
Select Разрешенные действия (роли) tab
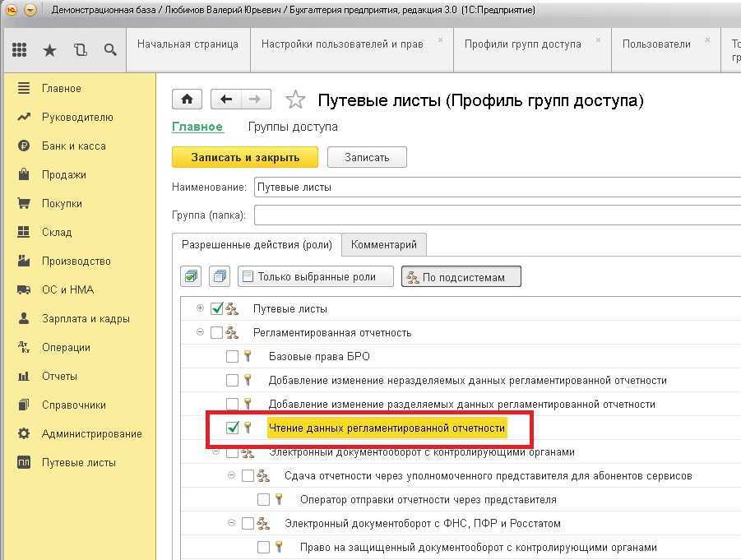pyautogui.click(x=257, y=245)
